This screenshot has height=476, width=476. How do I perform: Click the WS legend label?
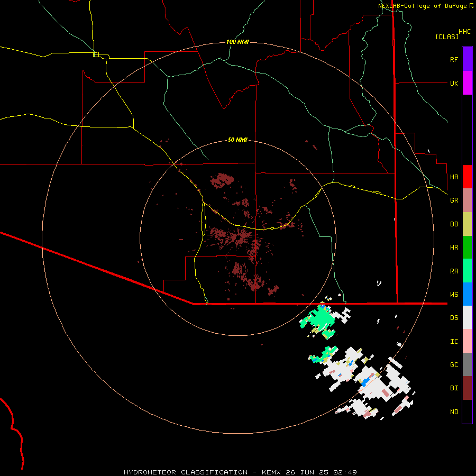454,295
